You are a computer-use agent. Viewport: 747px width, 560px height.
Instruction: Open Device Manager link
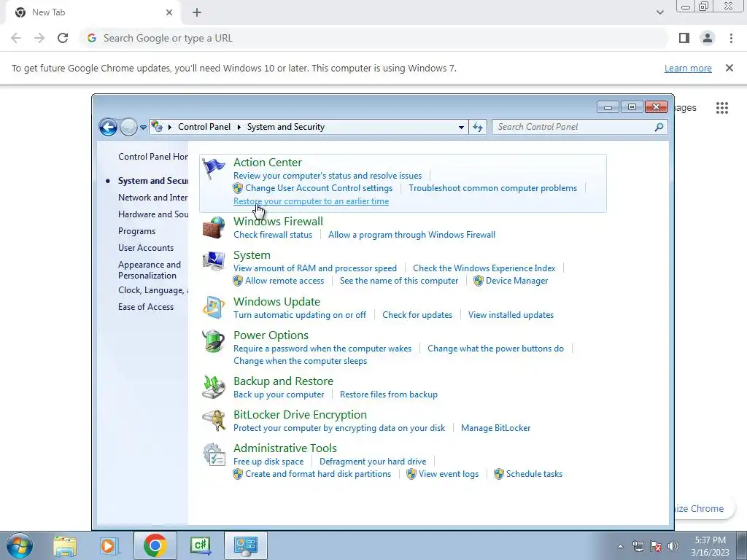tap(517, 281)
